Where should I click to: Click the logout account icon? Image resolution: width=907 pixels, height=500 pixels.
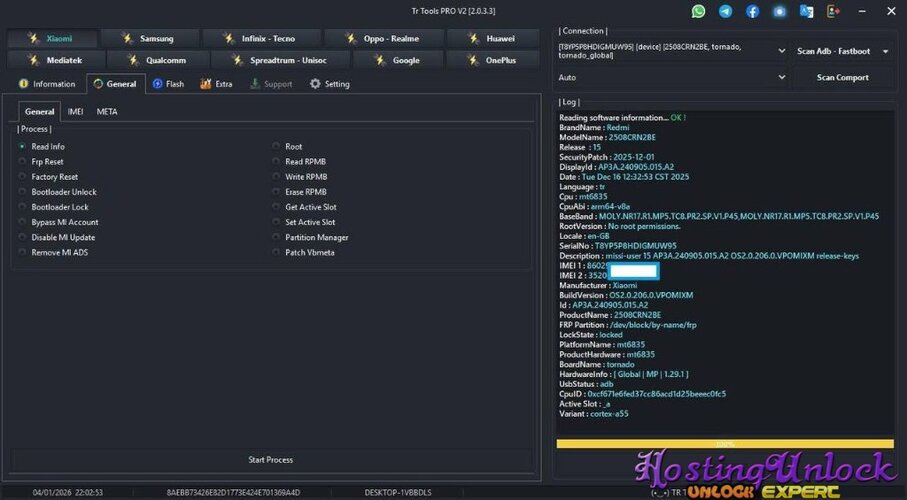click(833, 11)
